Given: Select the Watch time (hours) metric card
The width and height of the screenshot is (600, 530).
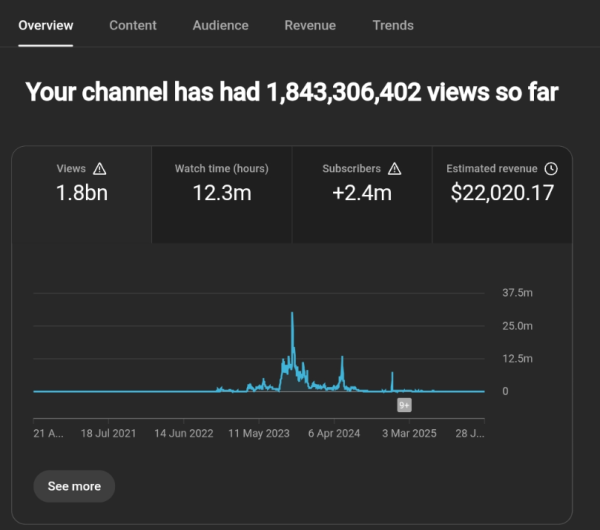Looking at the screenshot, I should (221, 194).
